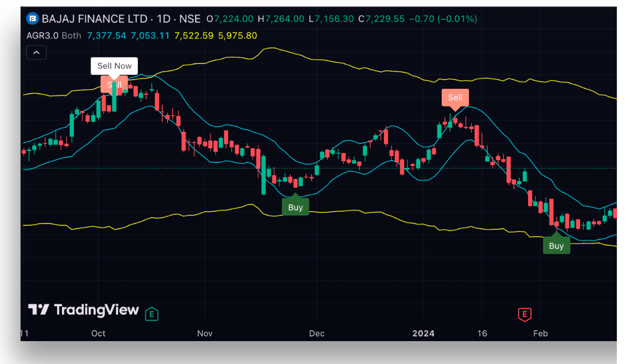Click the closing price value 7,229.55
This screenshot has width=630, height=364.
(x=385, y=19)
